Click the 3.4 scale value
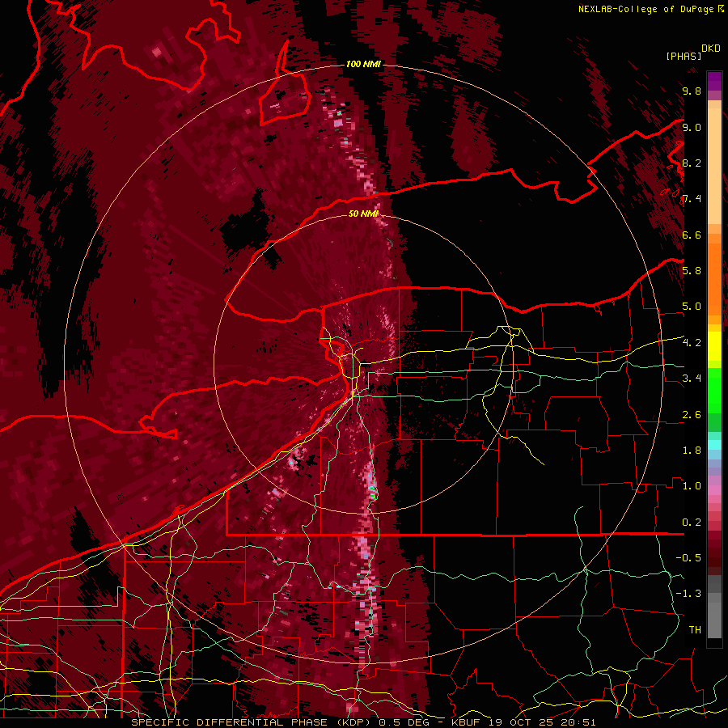Viewport: 728px width, 728px height. tap(692, 379)
